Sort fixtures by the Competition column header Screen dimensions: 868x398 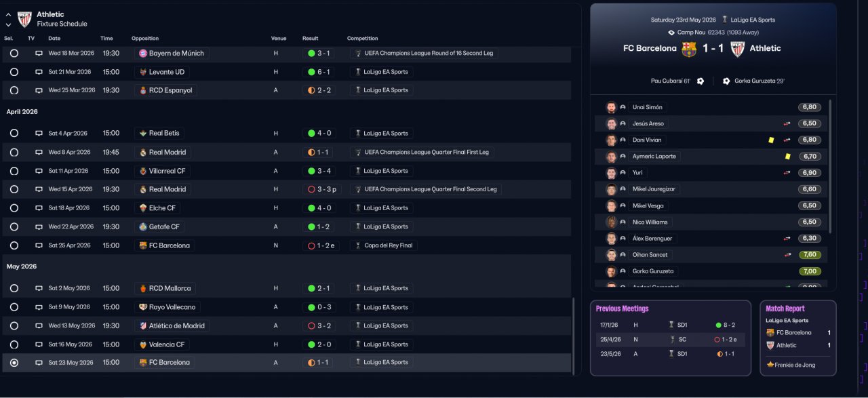click(362, 39)
